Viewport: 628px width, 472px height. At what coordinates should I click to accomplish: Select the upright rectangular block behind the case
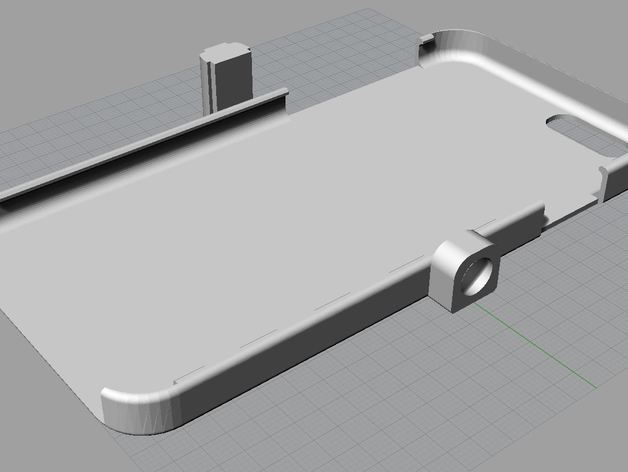(x=227, y=78)
